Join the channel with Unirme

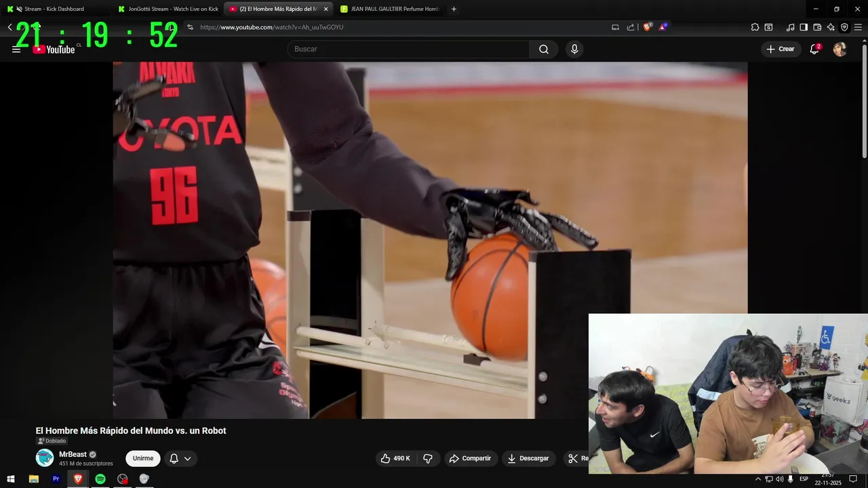click(143, 458)
